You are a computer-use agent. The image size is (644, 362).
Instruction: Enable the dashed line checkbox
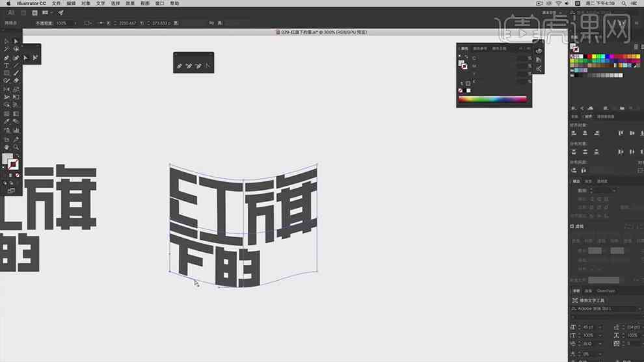point(572,226)
